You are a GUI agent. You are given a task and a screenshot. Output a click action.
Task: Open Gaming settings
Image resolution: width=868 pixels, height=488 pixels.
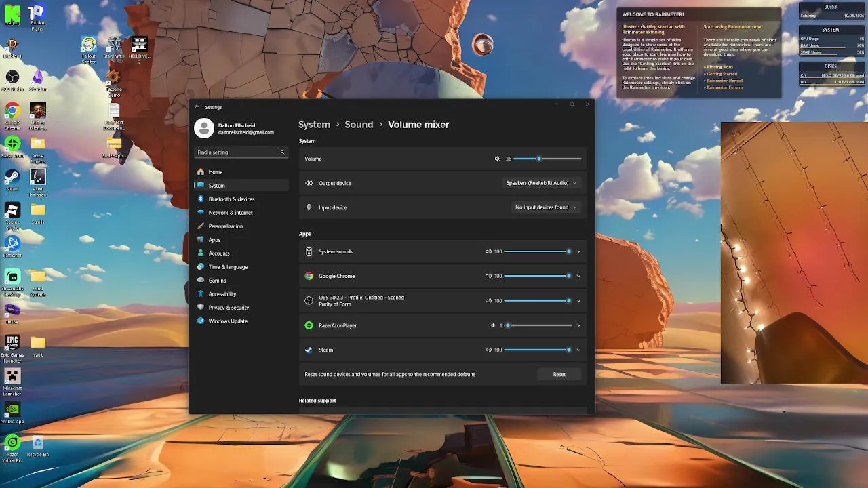coord(241,281)
